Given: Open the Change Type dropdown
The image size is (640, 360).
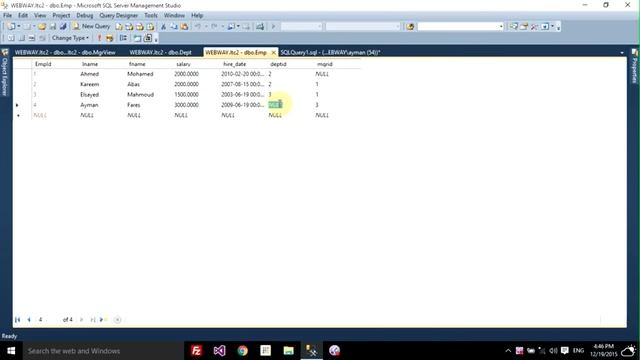Looking at the screenshot, I should 70,38.
